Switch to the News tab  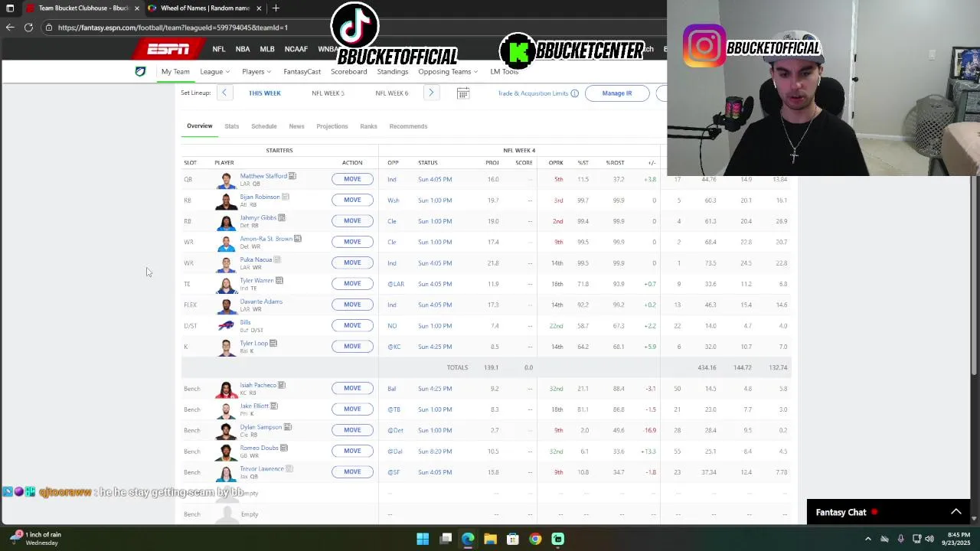pyautogui.click(x=296, y=126)
